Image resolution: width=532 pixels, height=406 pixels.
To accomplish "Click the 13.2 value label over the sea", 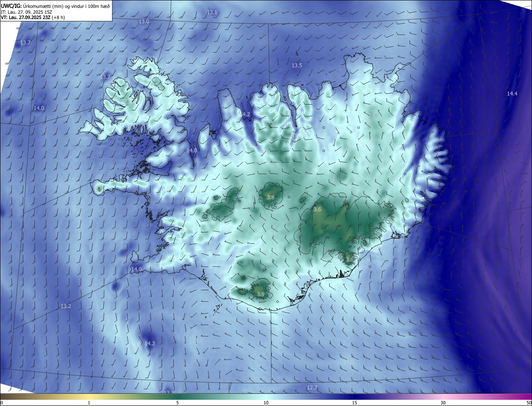I will [x=66, y=306].
